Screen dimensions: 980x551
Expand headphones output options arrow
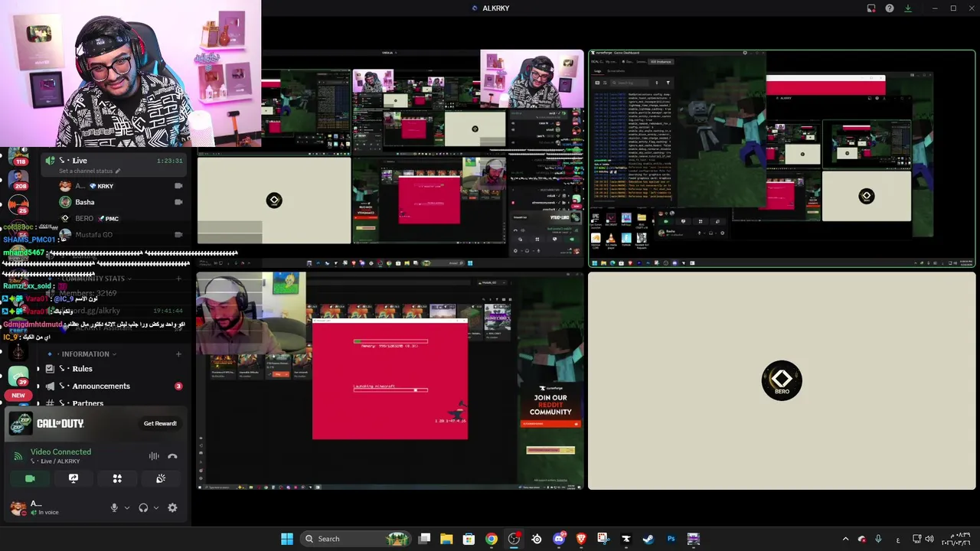pos(156,507)
